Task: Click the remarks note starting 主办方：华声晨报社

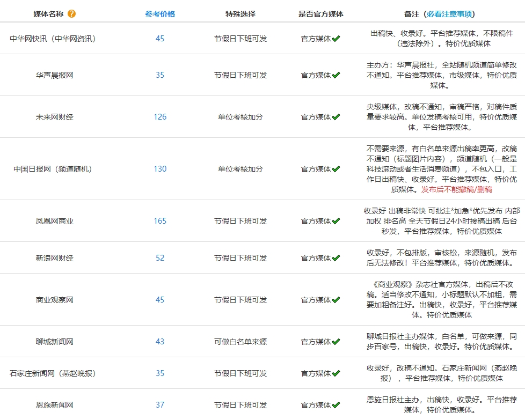Action: pos(442,75)
